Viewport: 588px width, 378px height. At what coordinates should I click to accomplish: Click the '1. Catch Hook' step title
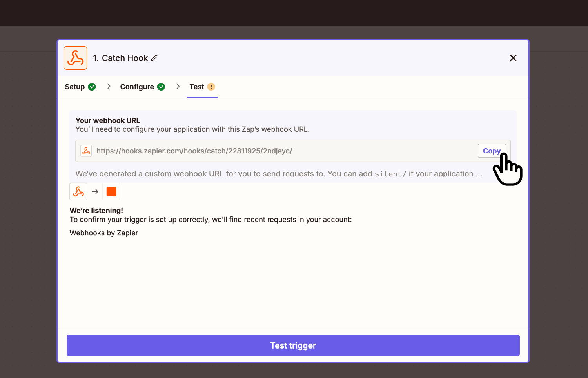click(x=120, y=58)
